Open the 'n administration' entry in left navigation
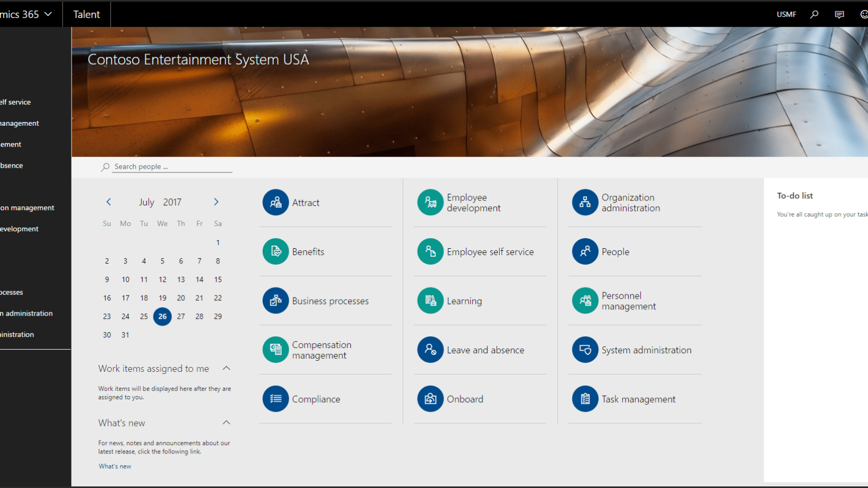Image resolution: width=868 pixels, height=488 pixels. pos(27,313)
